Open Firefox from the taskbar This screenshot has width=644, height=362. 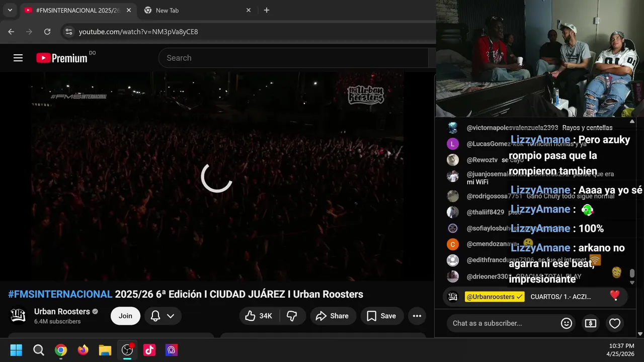(83, 350)
